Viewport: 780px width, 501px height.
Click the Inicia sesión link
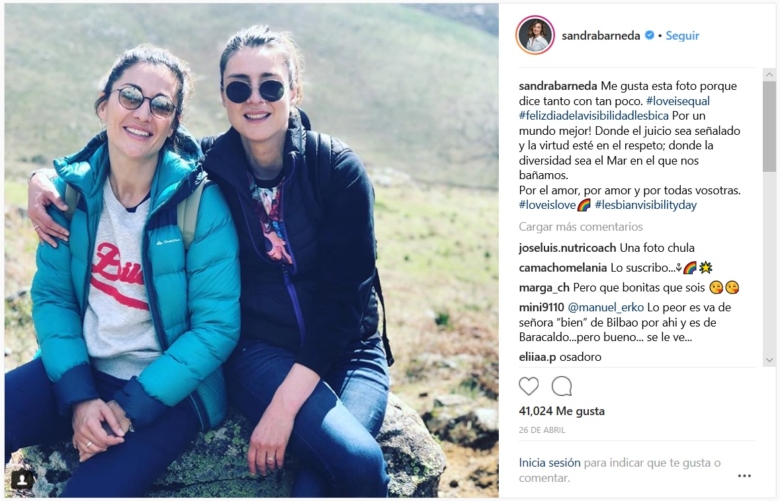549,463
